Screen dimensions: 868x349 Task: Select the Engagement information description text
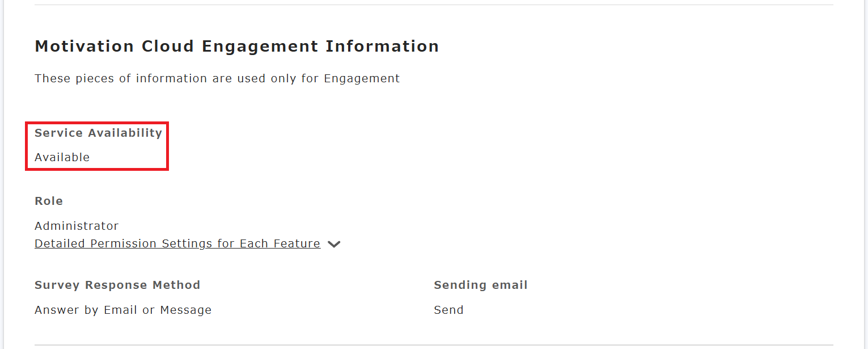click(217, 78)
